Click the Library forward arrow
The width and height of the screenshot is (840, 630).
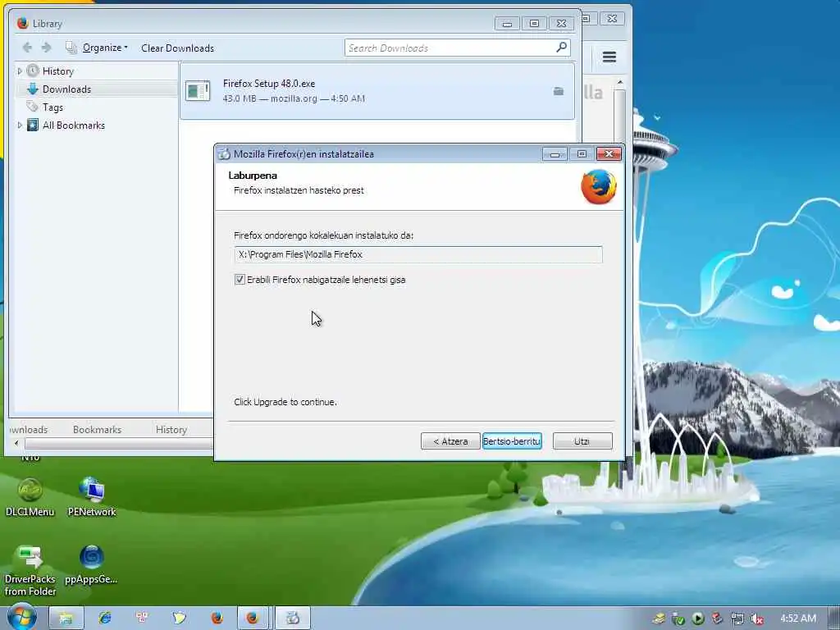tap(47, 48)
